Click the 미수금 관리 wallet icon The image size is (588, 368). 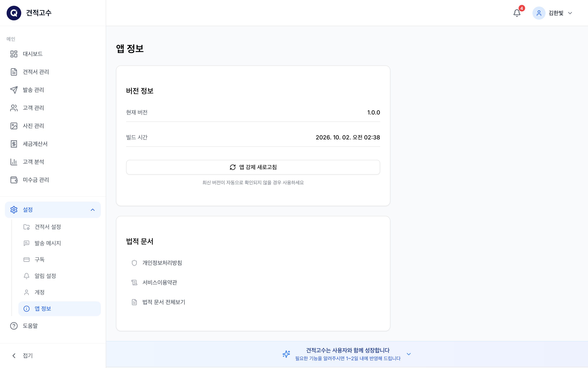[x=14, y=180]
